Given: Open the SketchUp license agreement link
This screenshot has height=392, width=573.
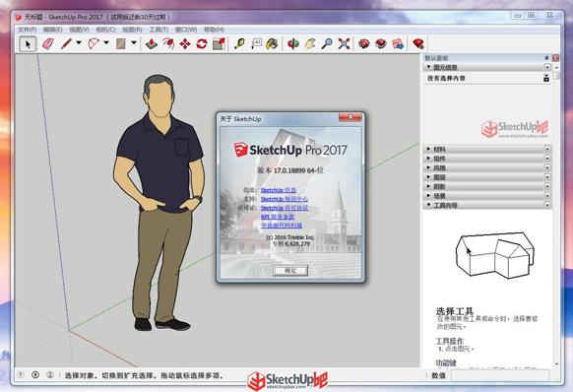Looking at the screenshot, I should coord(285,208).
